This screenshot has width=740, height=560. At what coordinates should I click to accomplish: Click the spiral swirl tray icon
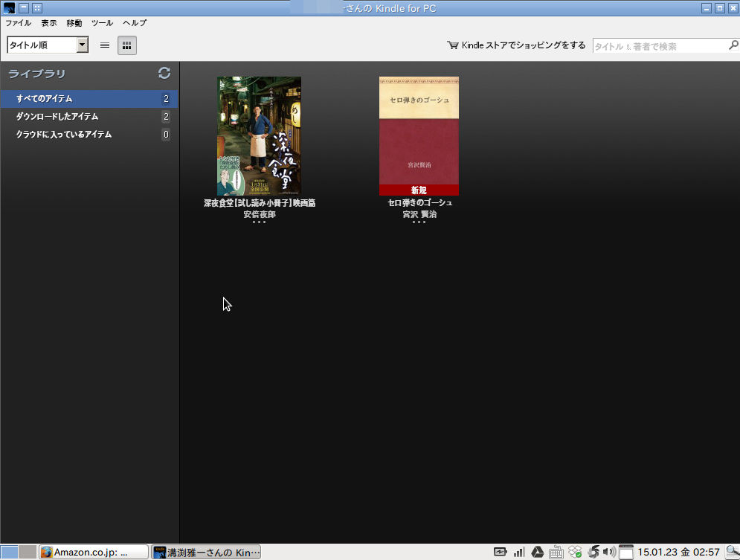pyautogui.click(x=593, y=552)
